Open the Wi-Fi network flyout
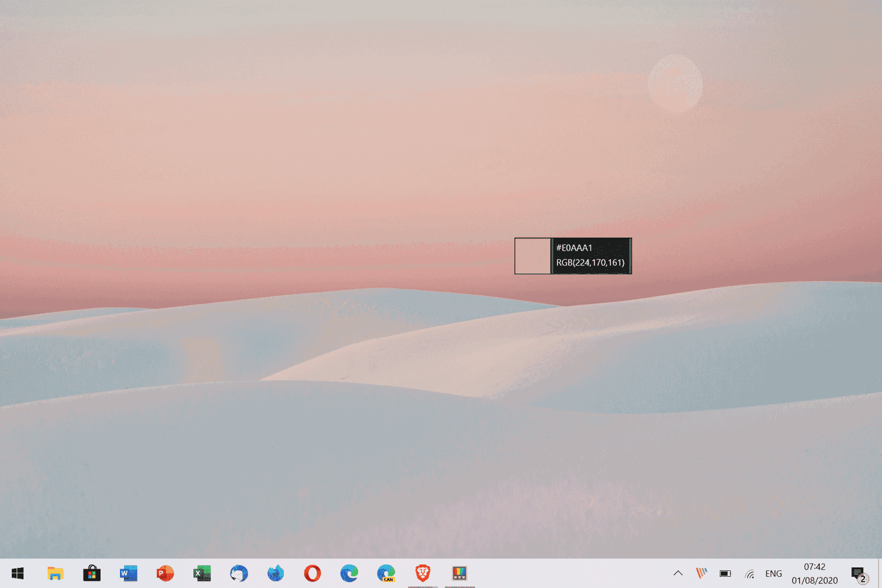 (x=750, y=574)
